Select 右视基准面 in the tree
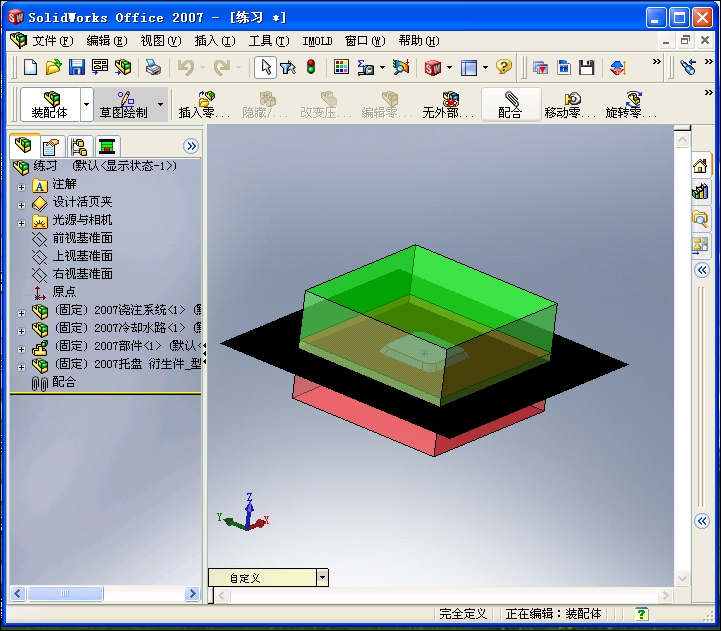721x631 pixels. [x=82, y=274]
